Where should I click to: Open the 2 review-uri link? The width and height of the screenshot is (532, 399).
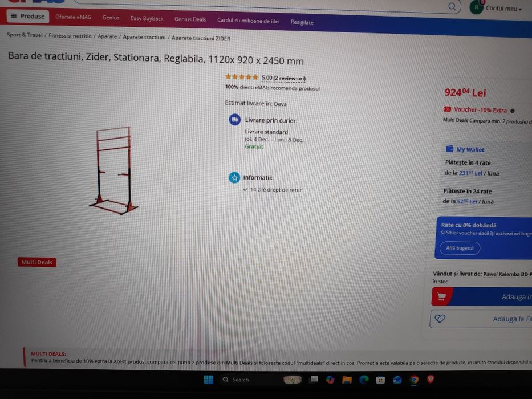(283, 78)
